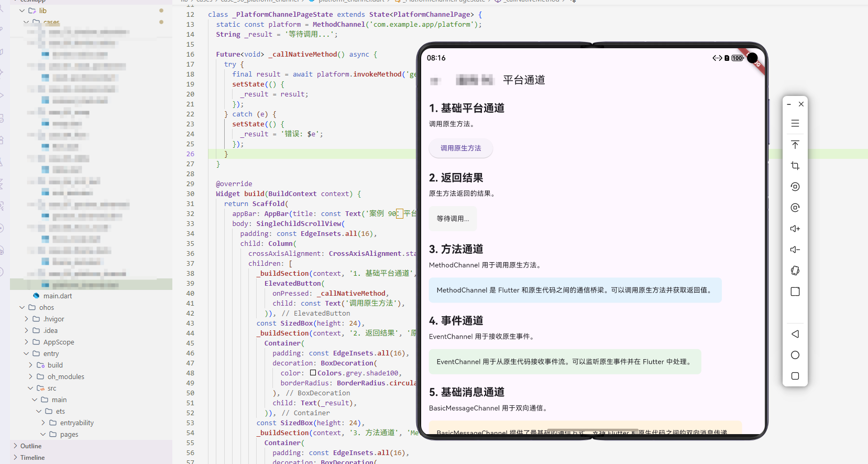This screenshot has height=464, width=868.
Task: Open the emulator toolbar hamburger menu
Action: pos(795,123)
